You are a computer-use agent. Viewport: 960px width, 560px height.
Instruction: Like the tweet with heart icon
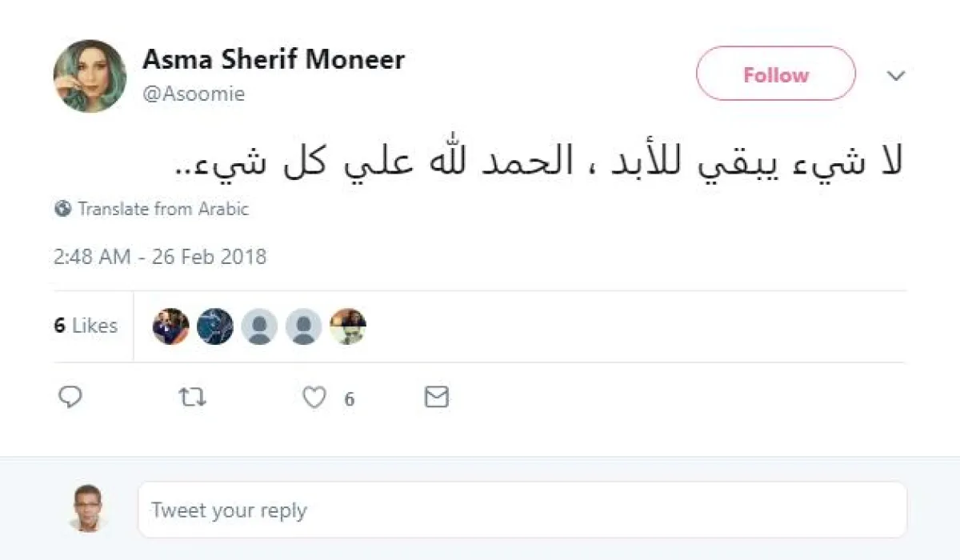pyautogui.click(x=314, y=398)
